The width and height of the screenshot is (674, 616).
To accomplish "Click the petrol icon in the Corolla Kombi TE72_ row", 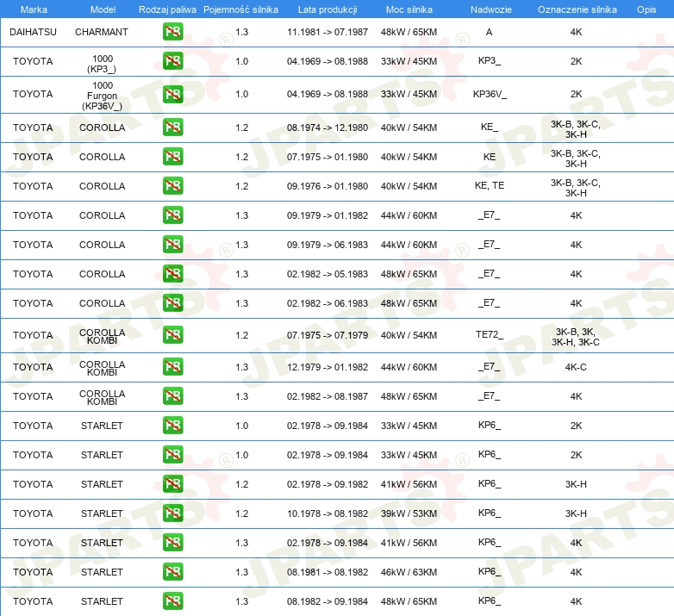I will tap(172, 335).
